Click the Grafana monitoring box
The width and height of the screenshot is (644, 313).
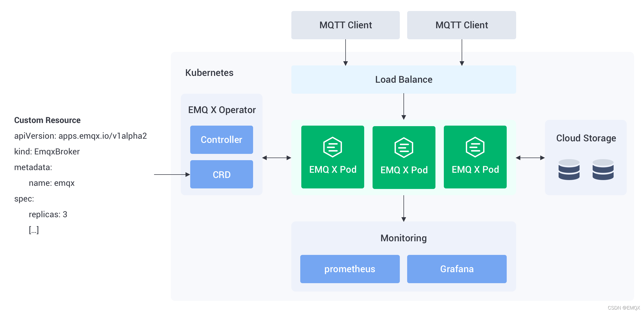(x=457, y=269)
